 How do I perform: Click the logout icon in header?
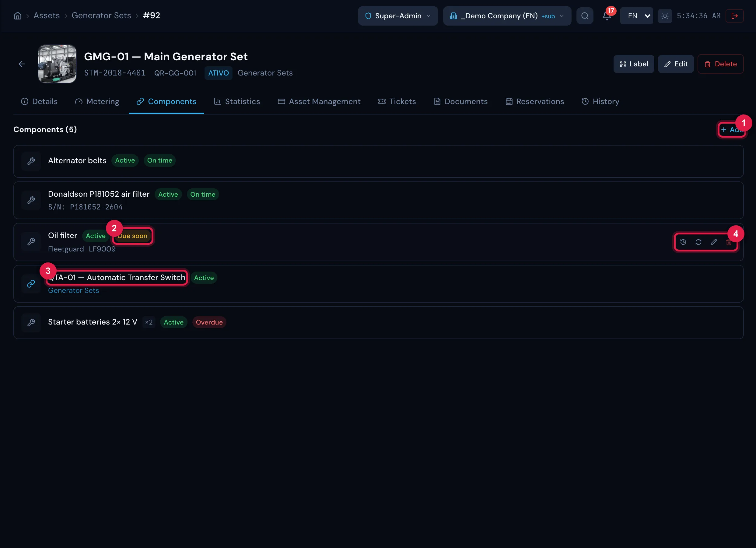(734, 16)
